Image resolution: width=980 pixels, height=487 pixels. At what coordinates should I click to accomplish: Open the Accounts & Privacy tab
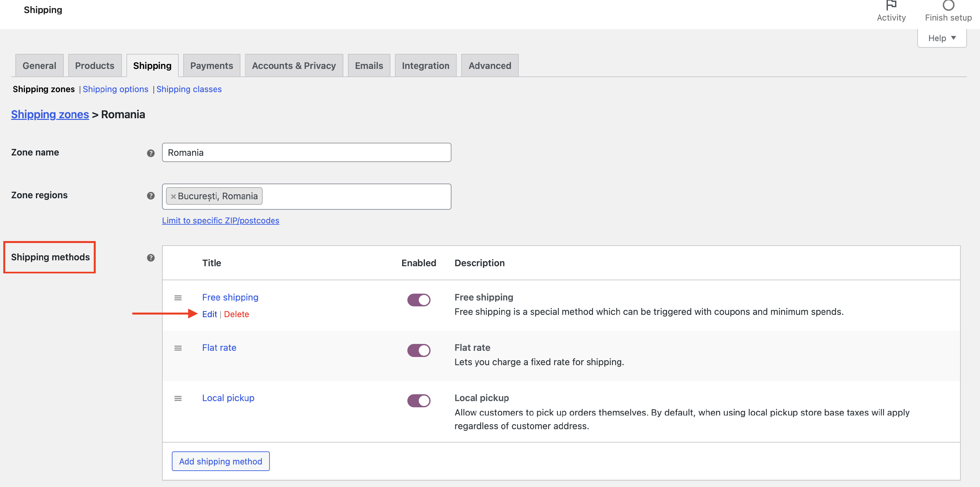click(294, 65)
